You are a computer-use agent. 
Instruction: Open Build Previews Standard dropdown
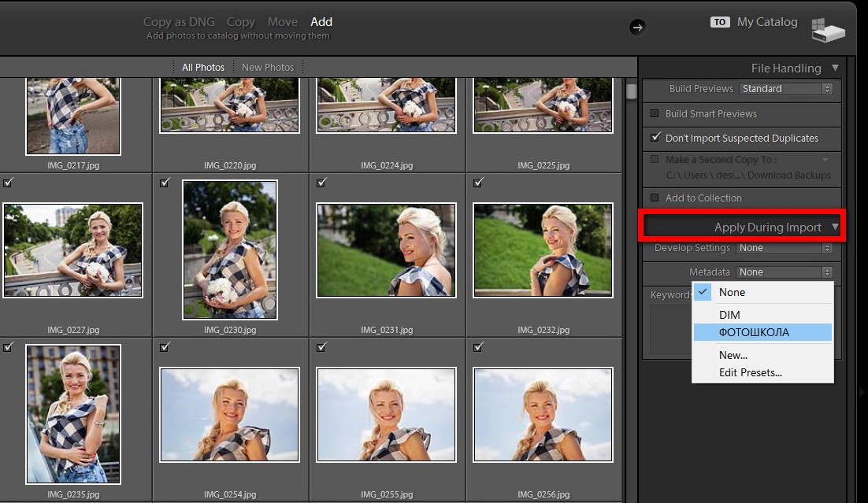[785, 88]
